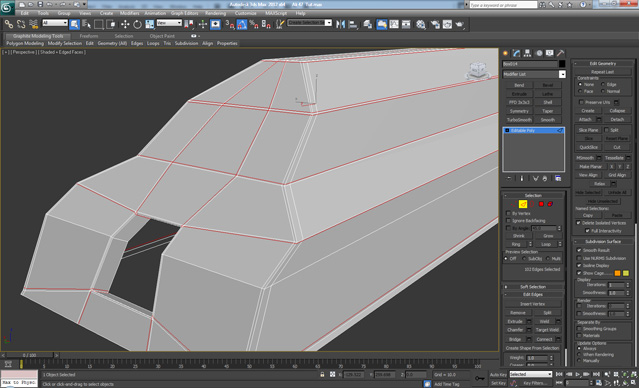Enable the Preserve UVs checkbox
This screenshot has height=388, width=639.
coord(582,102)
